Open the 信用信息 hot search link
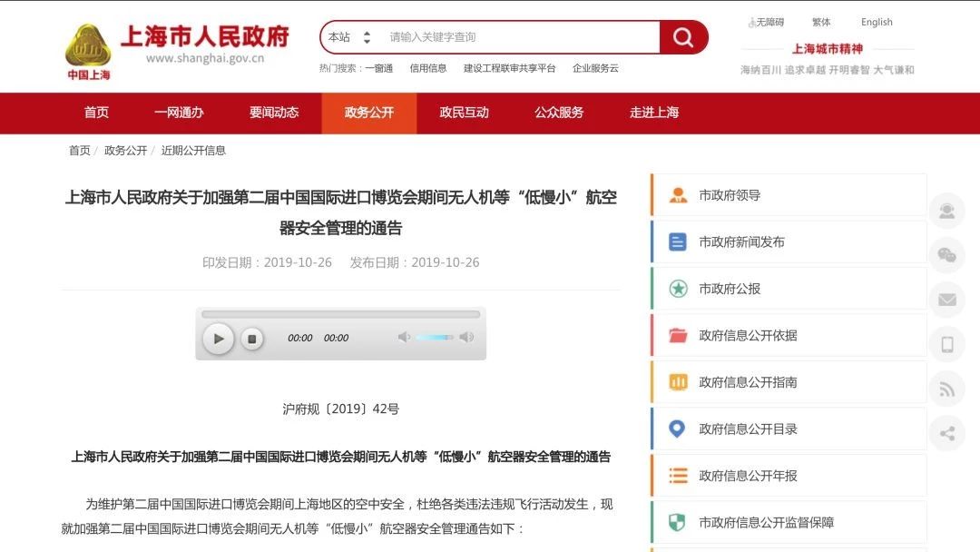The image size is (980, 552). (428, 68)
